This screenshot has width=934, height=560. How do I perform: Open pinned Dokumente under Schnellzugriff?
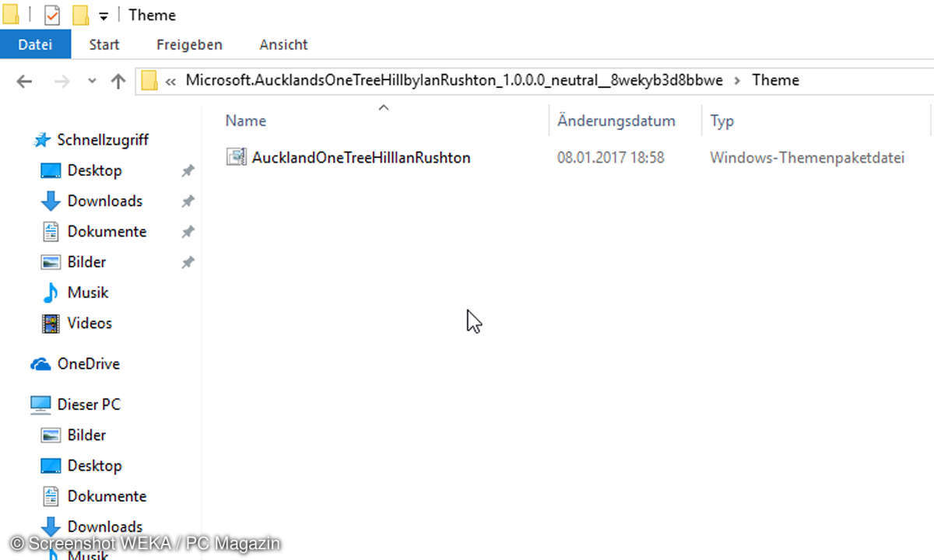coord(107,231)
